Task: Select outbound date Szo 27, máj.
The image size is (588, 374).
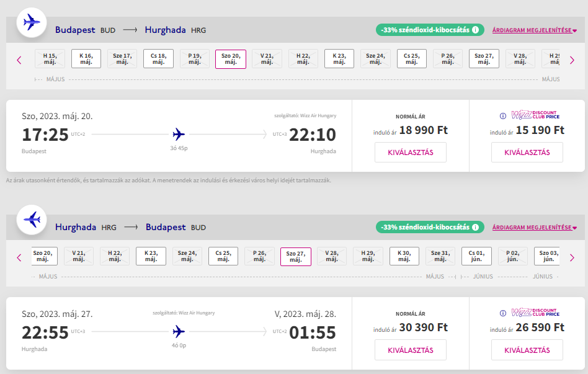Action: point(484,58)
